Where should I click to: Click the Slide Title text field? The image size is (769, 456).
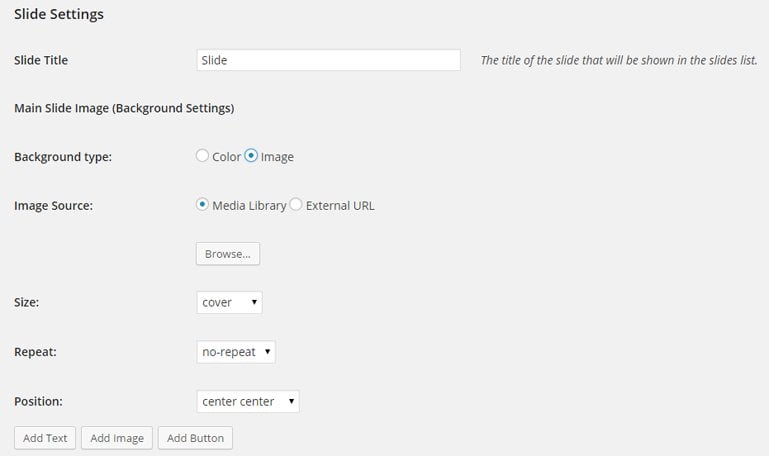[x=328, y=60]
